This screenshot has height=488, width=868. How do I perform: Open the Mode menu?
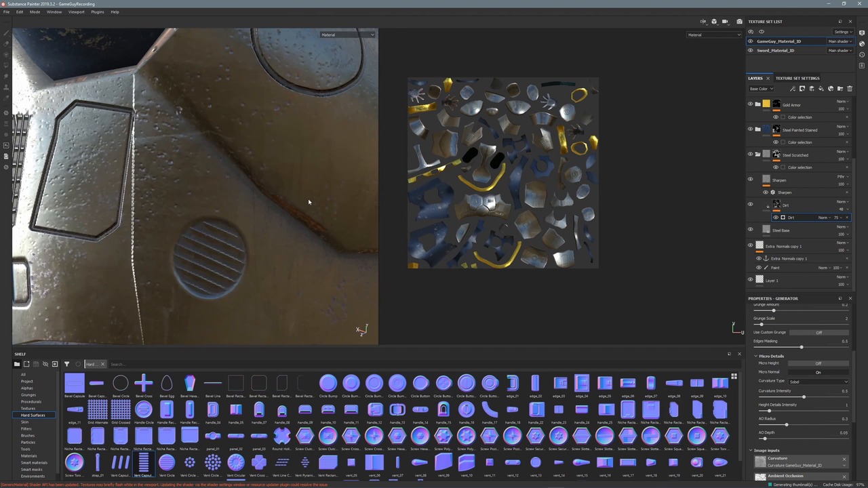35,12
